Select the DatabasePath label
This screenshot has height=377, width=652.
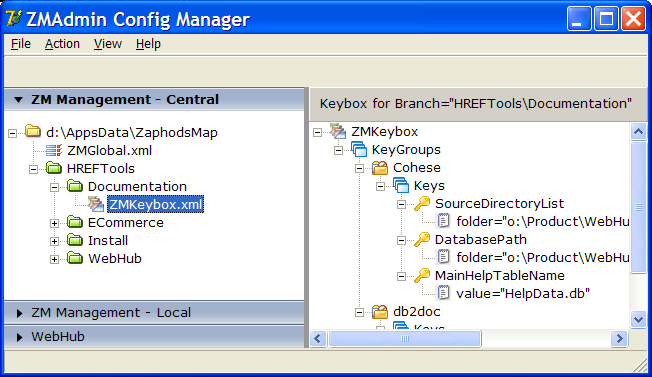[481, 240]
